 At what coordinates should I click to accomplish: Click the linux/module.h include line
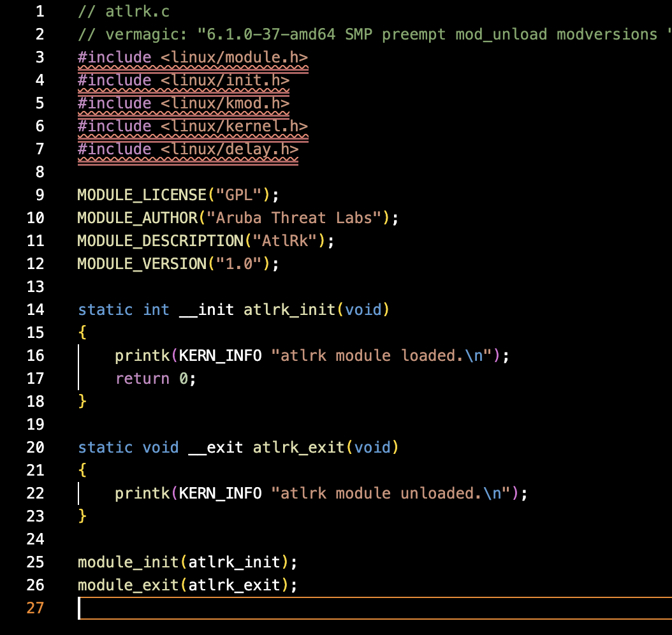[x=193, y=57]
